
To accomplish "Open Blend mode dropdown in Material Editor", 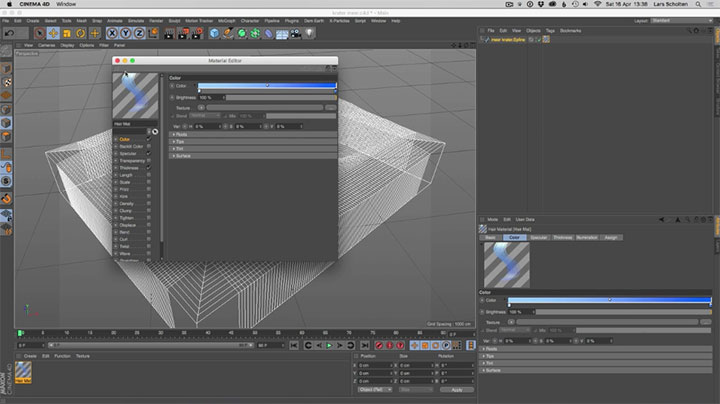I will click(x=205, y=116).
